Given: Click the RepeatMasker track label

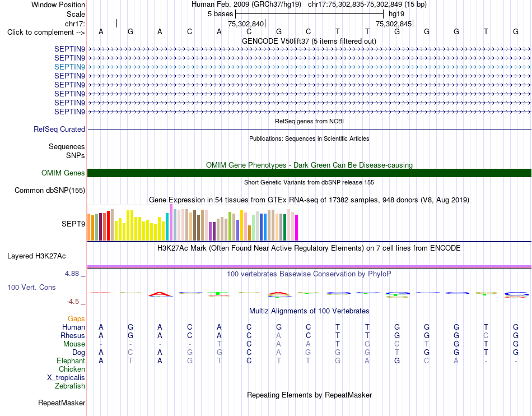Looking at the screenshot, I should (62, 403).
